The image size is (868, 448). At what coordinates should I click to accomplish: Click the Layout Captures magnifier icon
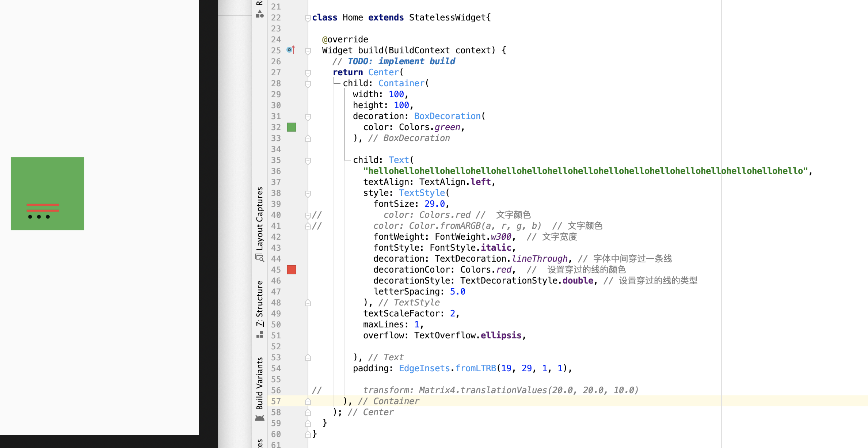(x=259, y=258)
